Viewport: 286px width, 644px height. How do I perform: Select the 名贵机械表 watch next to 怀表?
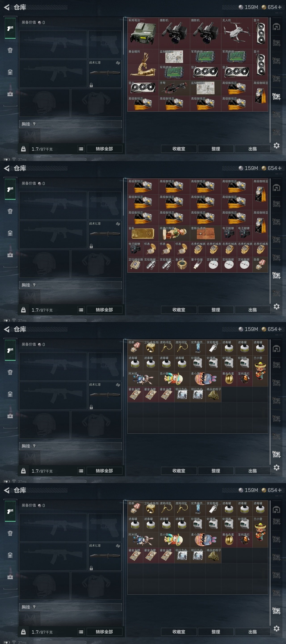click(x=198, y=249)
